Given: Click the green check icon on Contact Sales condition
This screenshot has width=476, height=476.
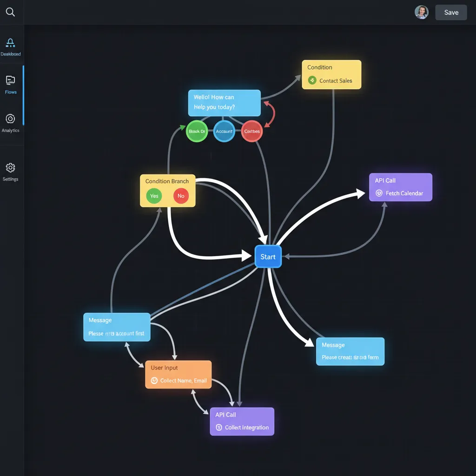Looking at the screenshot, I should click(312, 80).
